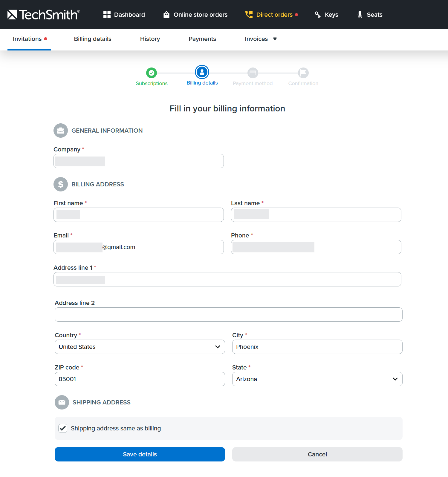
Task: Focus the Last name input field
Action: pos(316,215)
